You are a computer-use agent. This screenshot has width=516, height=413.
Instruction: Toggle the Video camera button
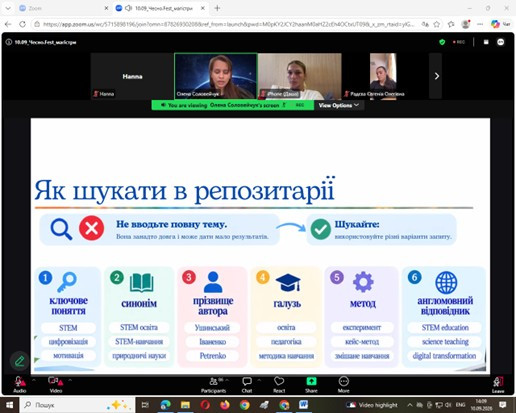click(x=55, y=384)
